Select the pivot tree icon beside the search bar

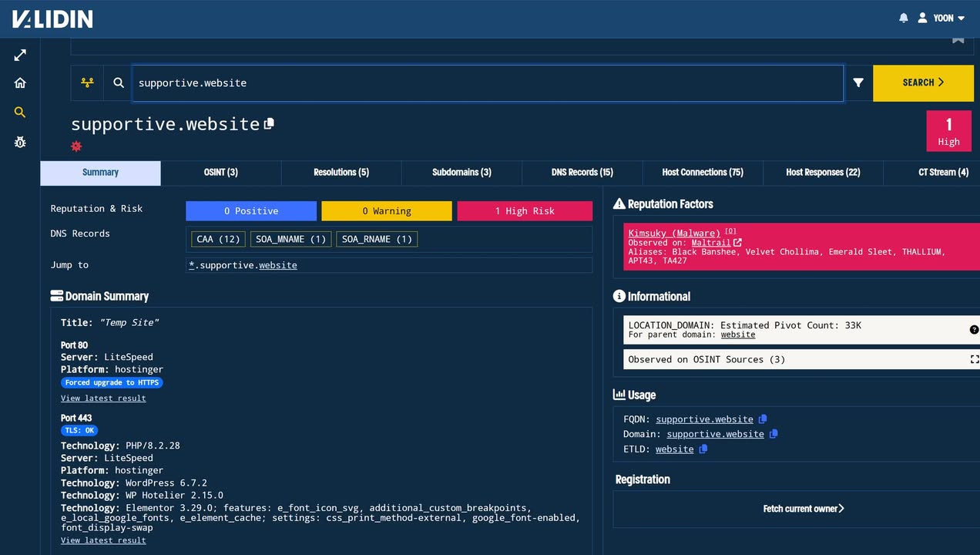[x=87, y=82]
